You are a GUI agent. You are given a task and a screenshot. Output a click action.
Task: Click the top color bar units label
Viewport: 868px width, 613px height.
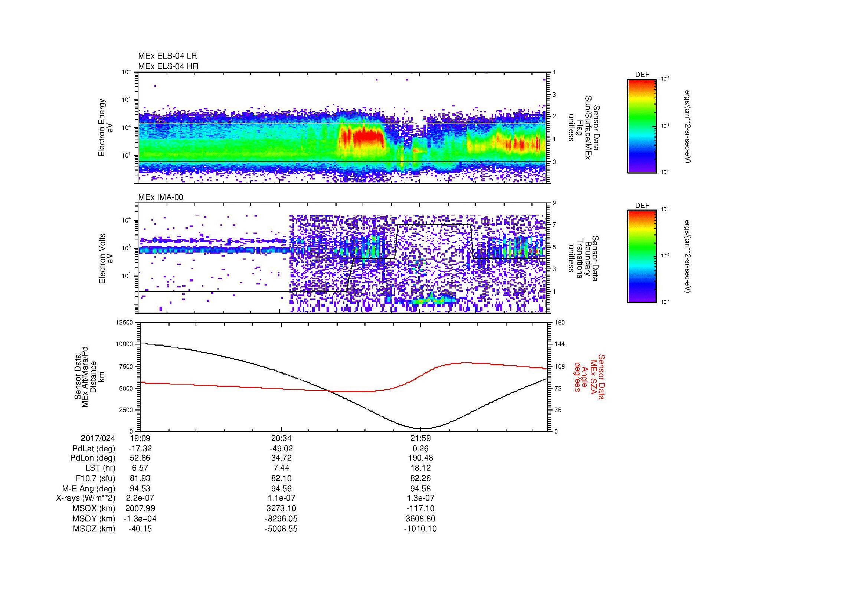click(687, 126)
